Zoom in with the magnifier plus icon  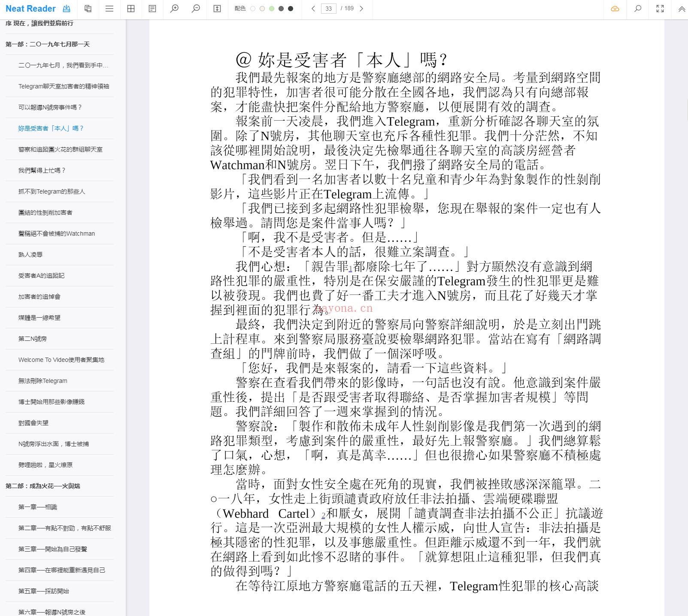(x=174, y=9)
